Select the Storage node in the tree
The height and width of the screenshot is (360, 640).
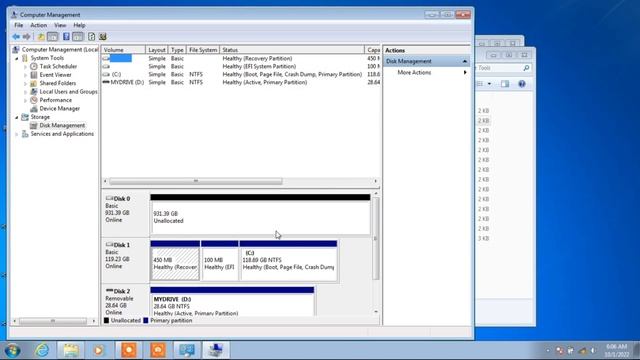(x=40, y=117)
